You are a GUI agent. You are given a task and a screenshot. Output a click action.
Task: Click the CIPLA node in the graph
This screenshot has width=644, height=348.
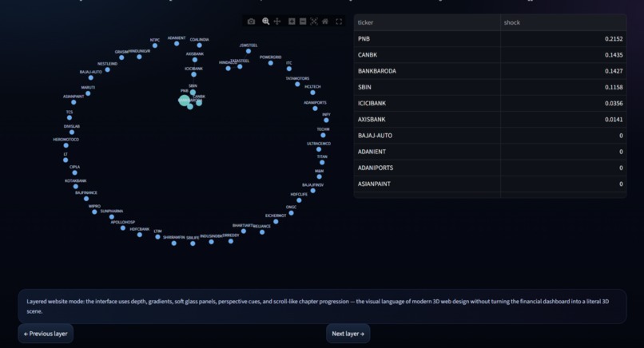[x=75, y=172]
